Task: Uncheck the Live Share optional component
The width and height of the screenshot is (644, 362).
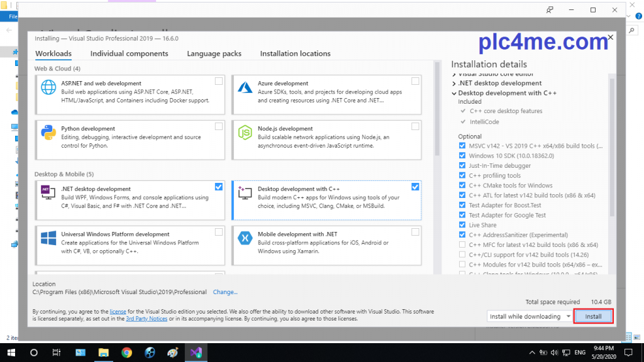Action: click(463, 225)
